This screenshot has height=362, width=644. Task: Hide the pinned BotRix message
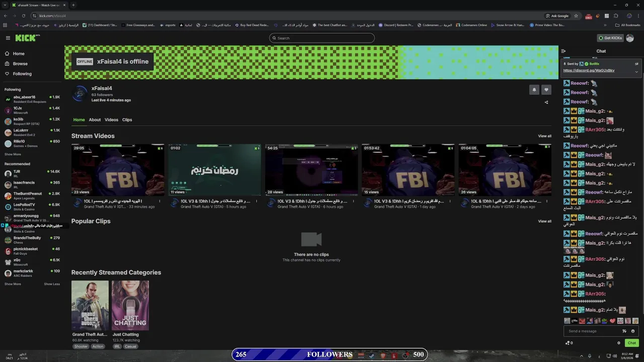click(636, 64)
